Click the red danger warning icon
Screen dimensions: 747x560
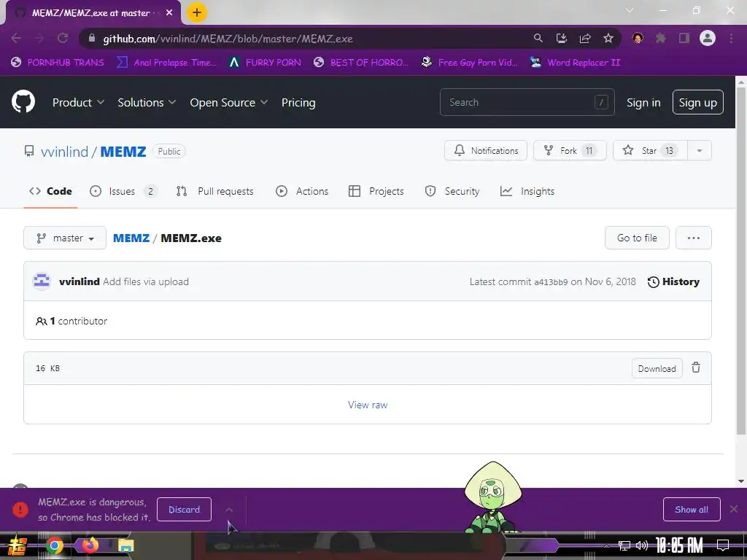click(20, 510)
